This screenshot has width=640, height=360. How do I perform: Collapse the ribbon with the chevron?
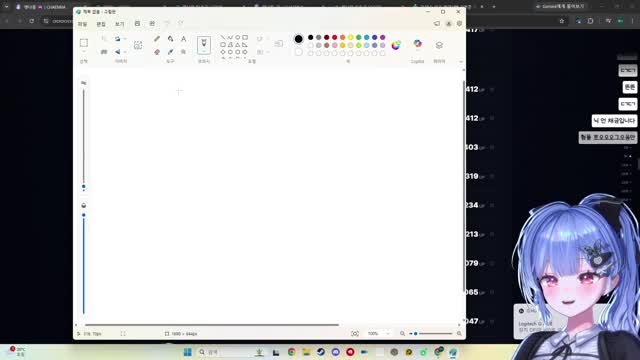tap(461, 62)
